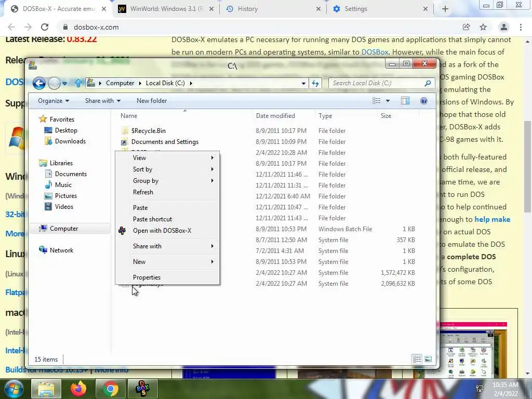
Task: Switch to History browser tab
Action: click(x=273, y=9)
